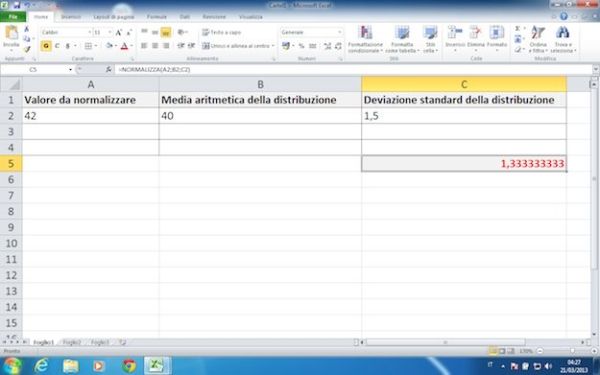Open the Calibri font name dropdown
Screen dimensions: 600x375
click(x=90, y=33)
